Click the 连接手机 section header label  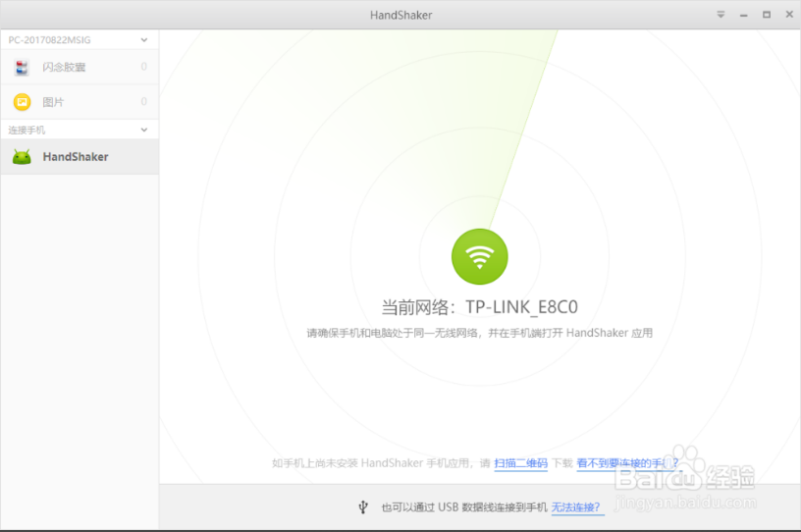27,131
